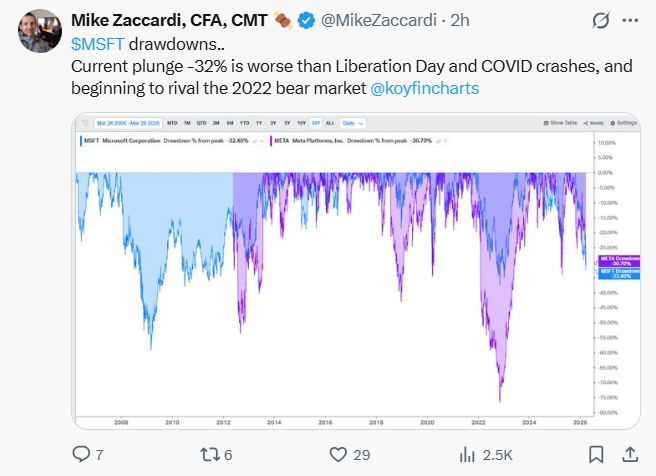Click the Settings button on the chart
This screenshot has width=656, height=476.
(x=623, y=123)
